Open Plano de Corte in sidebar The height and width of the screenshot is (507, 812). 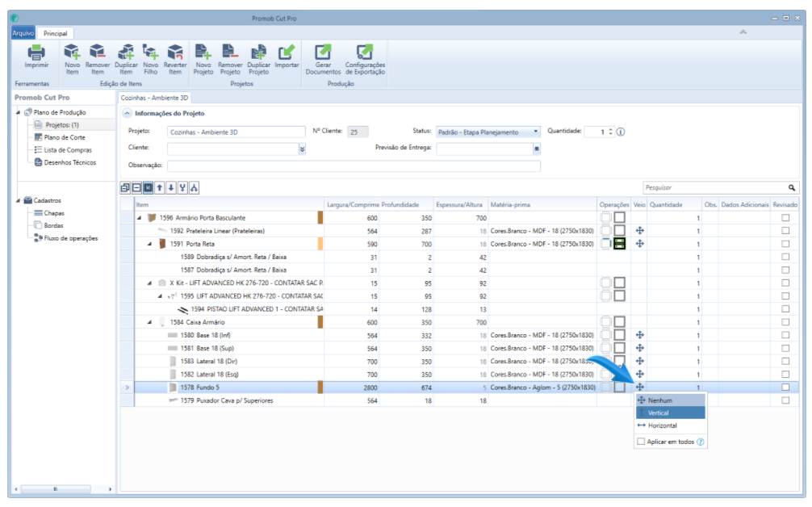click(65, 137)
